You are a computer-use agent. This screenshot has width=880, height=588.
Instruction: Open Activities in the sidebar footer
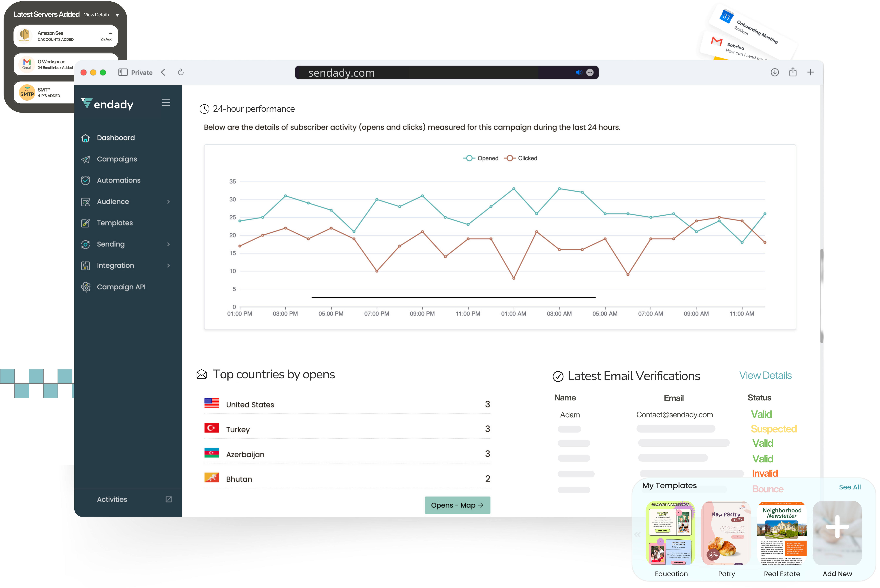tap(112, 499)
